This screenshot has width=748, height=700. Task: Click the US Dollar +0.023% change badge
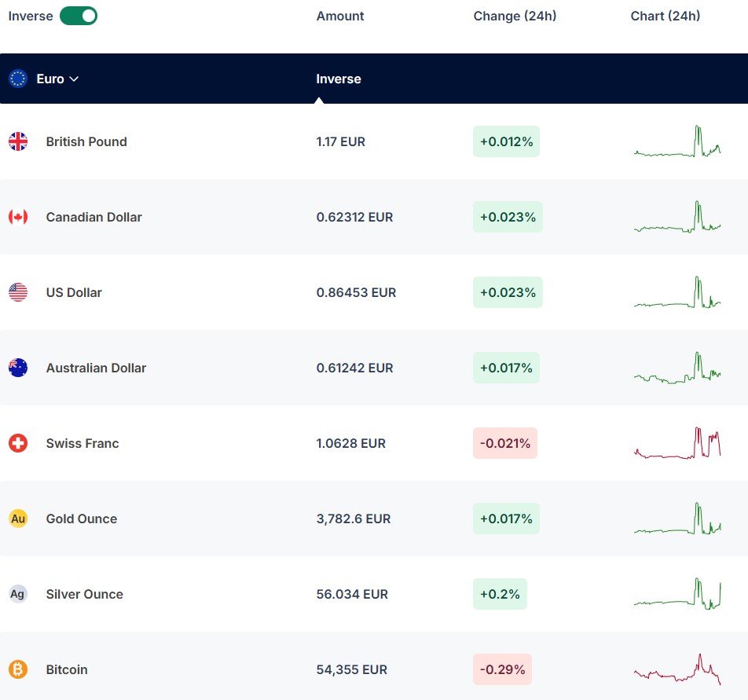[508, 292]
